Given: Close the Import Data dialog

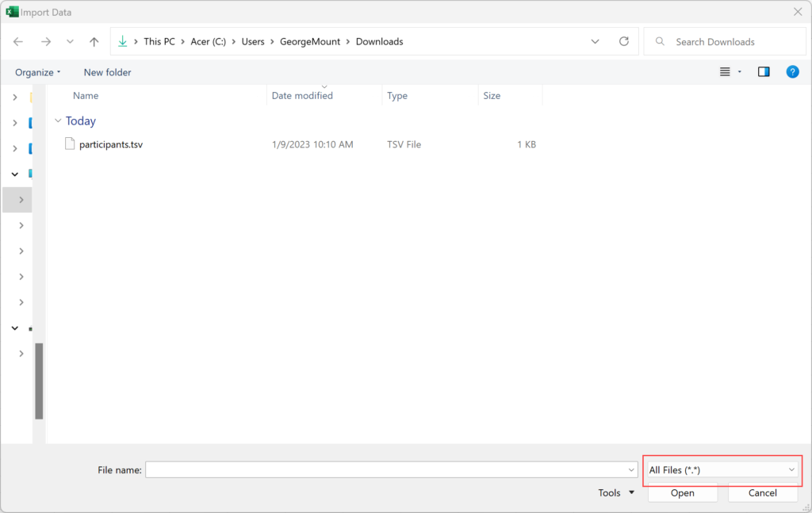Looking at the screenshot, I should tap(798, 12).
